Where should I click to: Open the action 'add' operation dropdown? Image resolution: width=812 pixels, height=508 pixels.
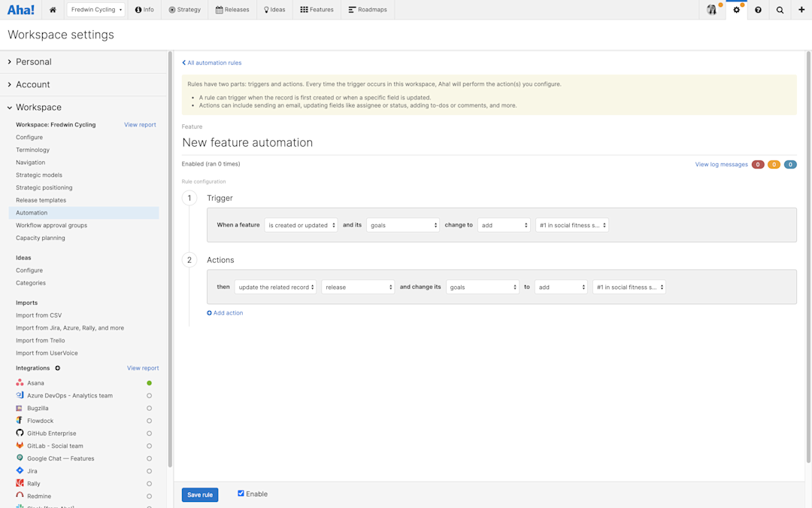pos(561,287)
